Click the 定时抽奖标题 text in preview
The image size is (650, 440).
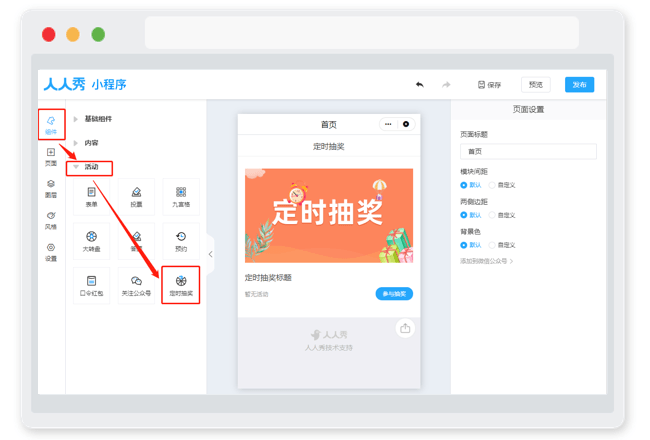pyautogui.click(x=268, y=277)
